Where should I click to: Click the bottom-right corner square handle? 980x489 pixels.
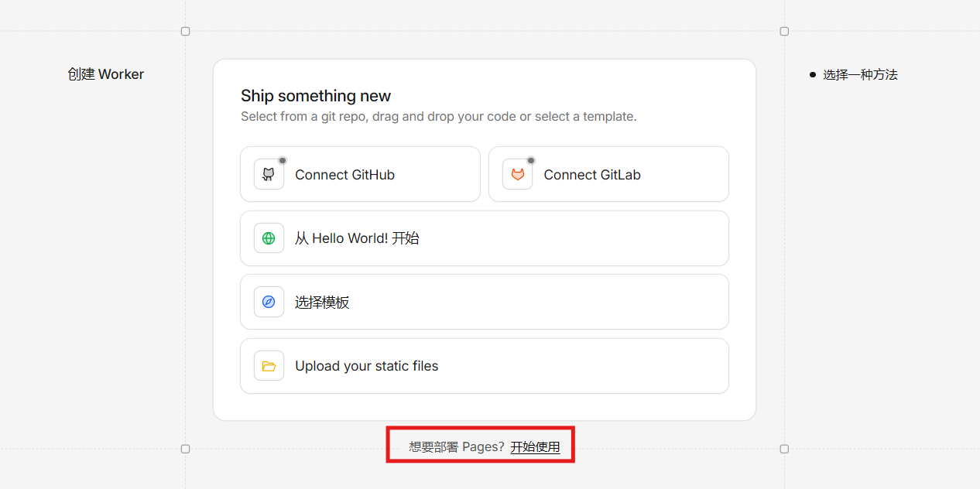(x=784, y=449)
